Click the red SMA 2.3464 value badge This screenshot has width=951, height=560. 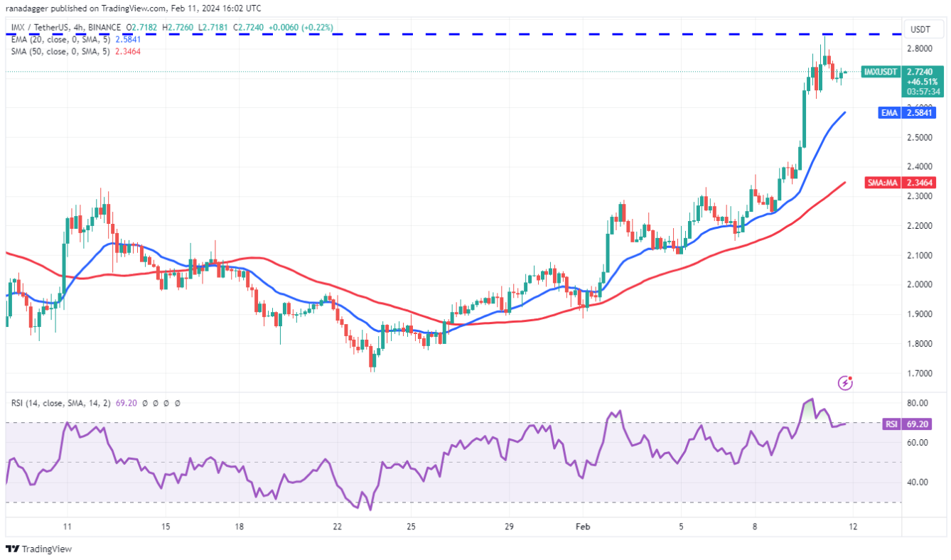pos(920,183)
